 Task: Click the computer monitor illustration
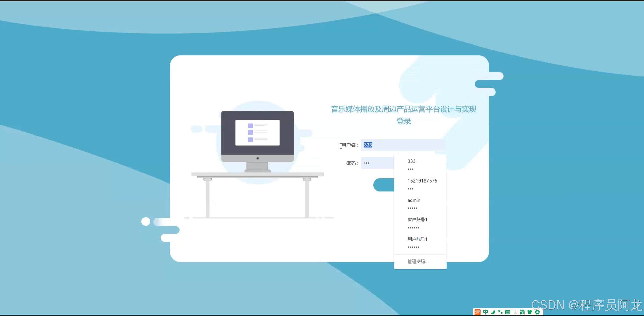[257, 141]
